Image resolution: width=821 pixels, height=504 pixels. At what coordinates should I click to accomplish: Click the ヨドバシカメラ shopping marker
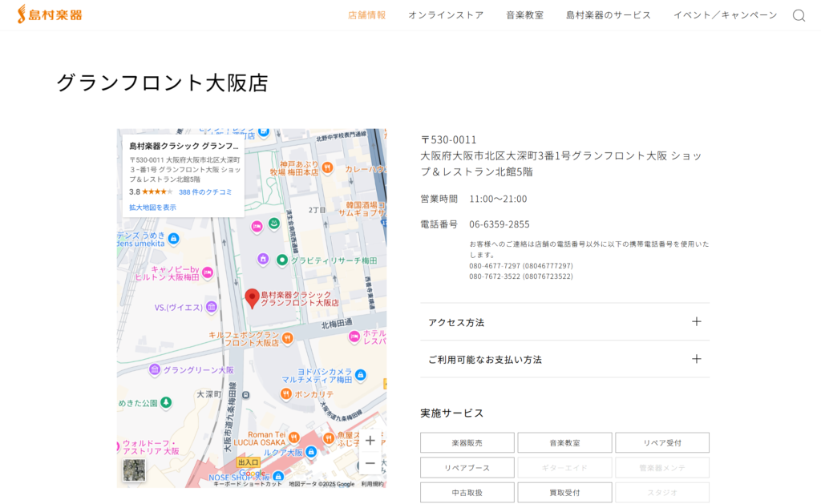click(360, 375)
